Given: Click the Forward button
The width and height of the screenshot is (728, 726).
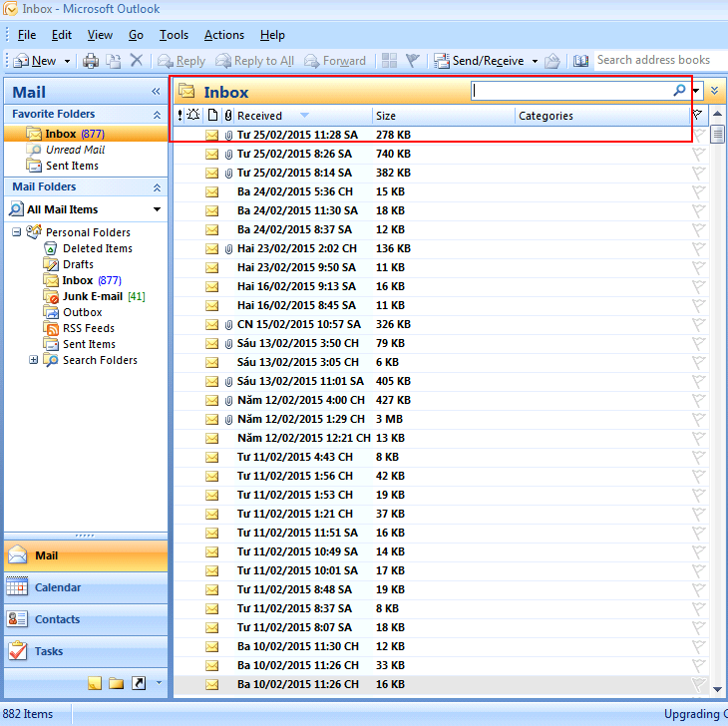Looking at the screenshot, I should (335, 61).
